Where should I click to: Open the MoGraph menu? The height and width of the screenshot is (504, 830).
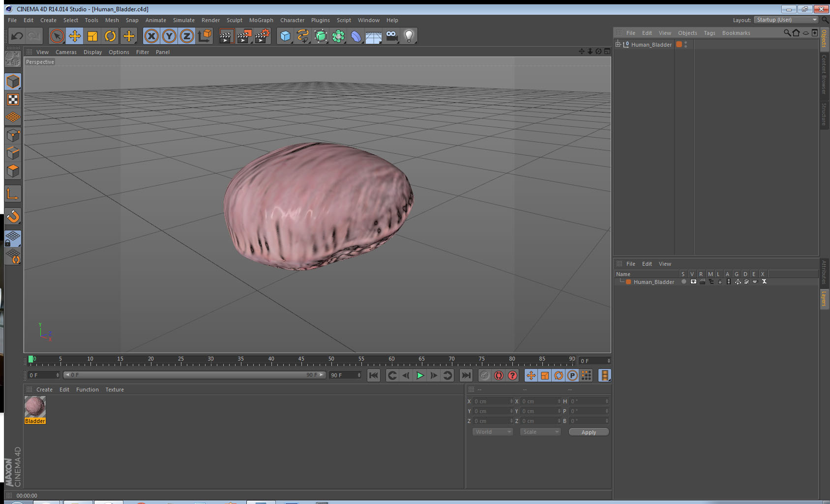coord(261,20)
